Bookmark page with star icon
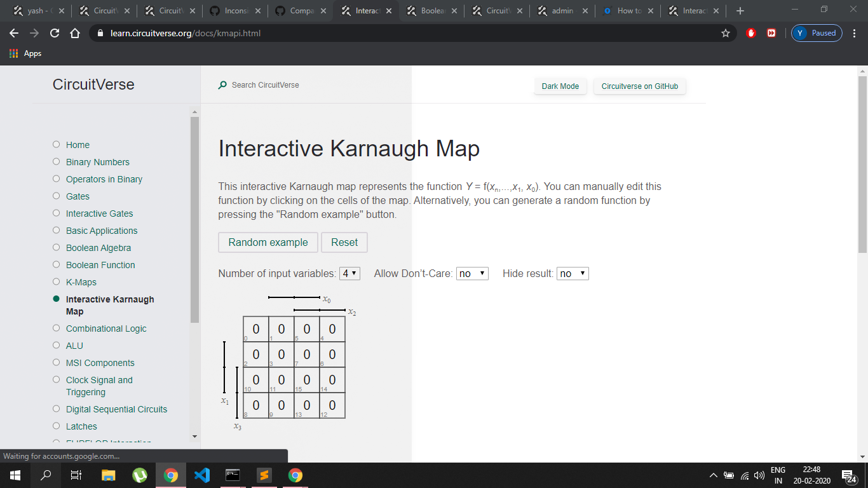Viewport: 868px width, 488px height. coord(726,33)
